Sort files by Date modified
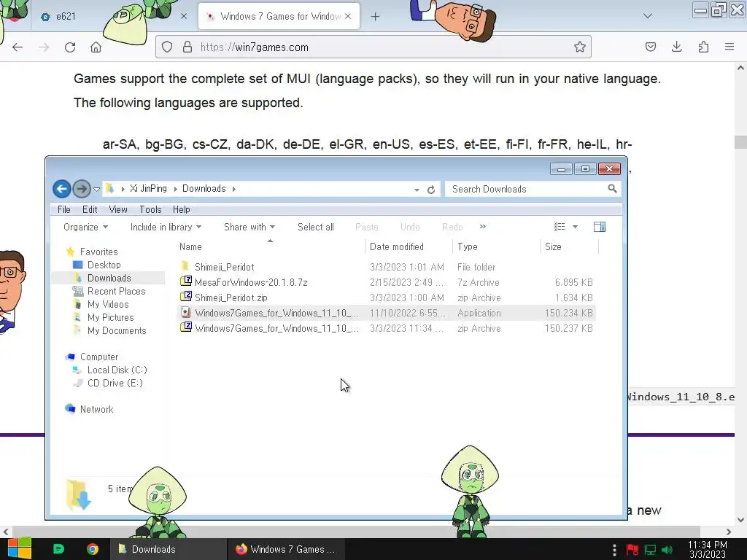Screen dimensions: 747x560 [x=409, y=246]
